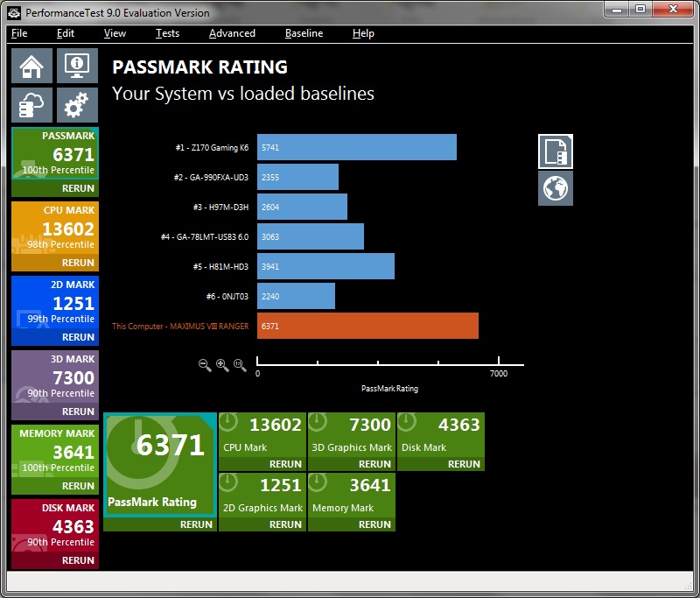Select the CPU MARK 13602 sidebar tile

55,228
